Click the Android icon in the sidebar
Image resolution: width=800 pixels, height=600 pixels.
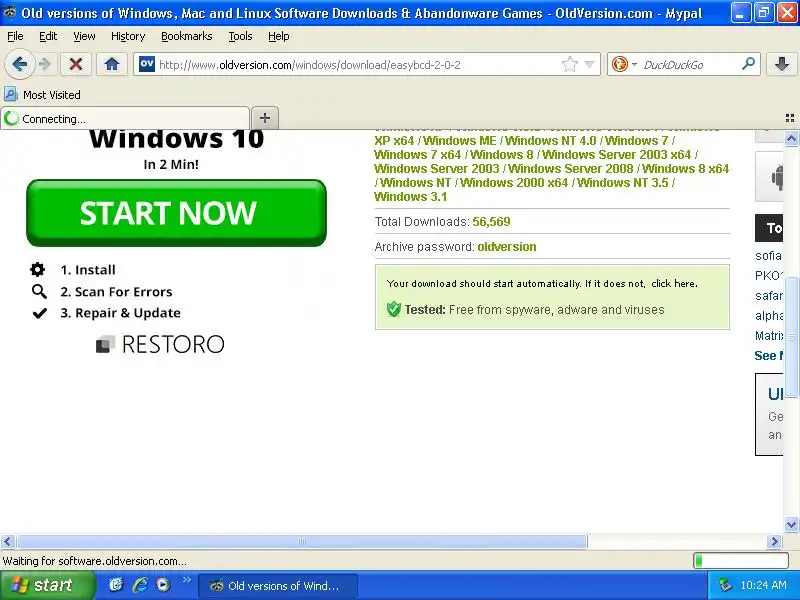(x=776, y=177)
